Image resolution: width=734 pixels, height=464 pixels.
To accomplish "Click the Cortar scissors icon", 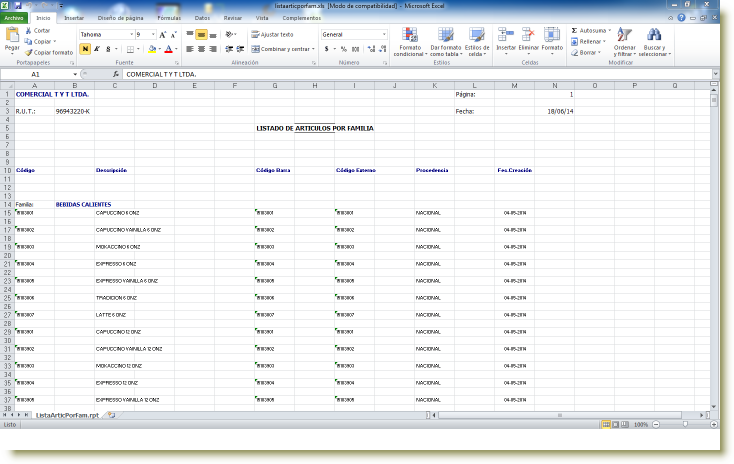I will click(x=28, y=30).
